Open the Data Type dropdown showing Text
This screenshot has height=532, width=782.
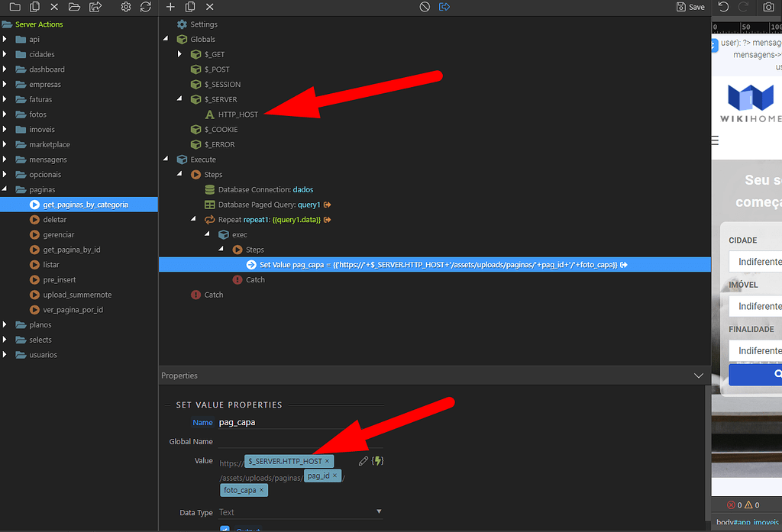click(378, 511)
